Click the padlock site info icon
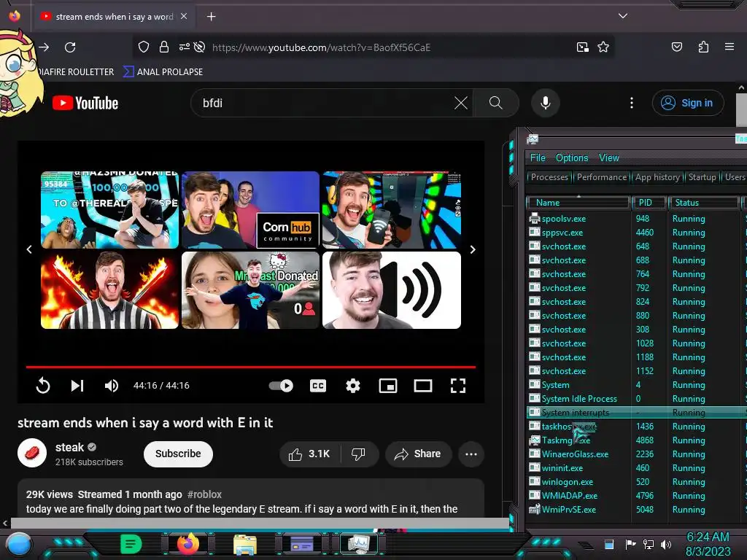This screenshot has width=747, height=560. 164,47
